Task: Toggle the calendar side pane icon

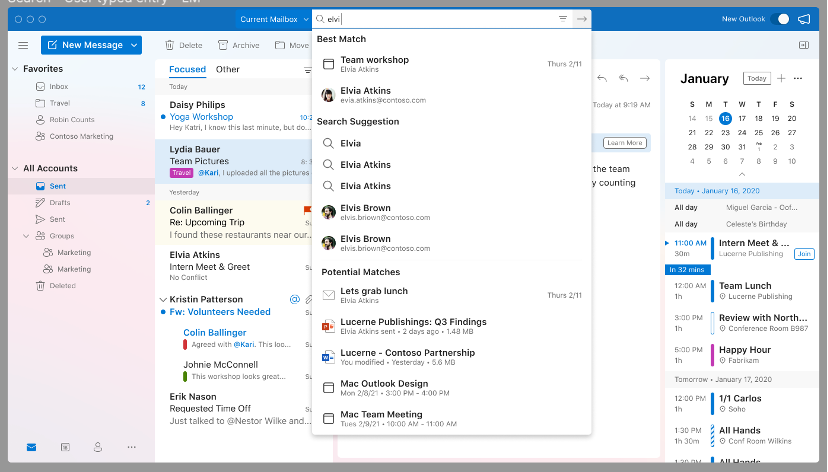Action: (x=804, y=45)
